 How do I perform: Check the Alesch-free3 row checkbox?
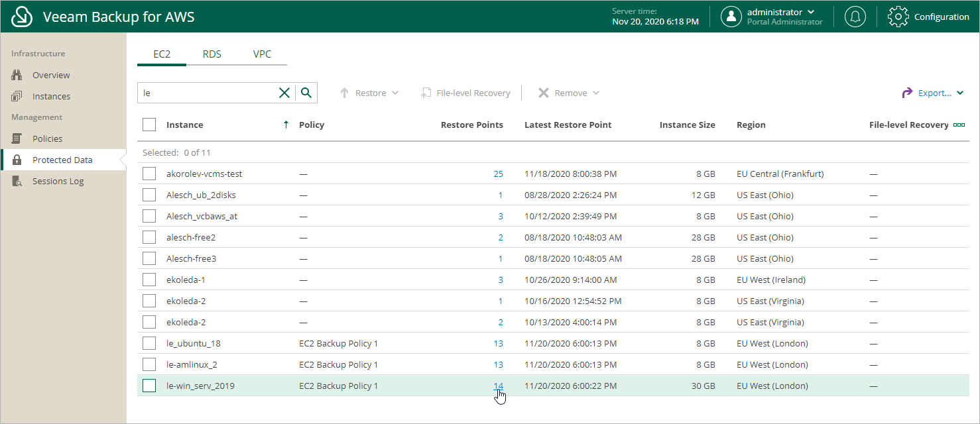pos(149,258)
